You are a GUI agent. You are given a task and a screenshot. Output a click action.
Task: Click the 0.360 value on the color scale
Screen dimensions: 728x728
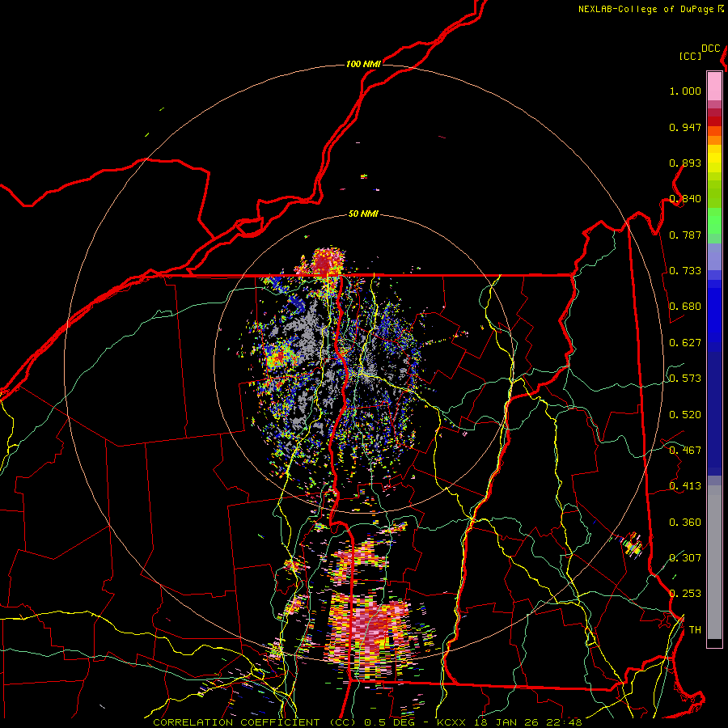point(685,523)
